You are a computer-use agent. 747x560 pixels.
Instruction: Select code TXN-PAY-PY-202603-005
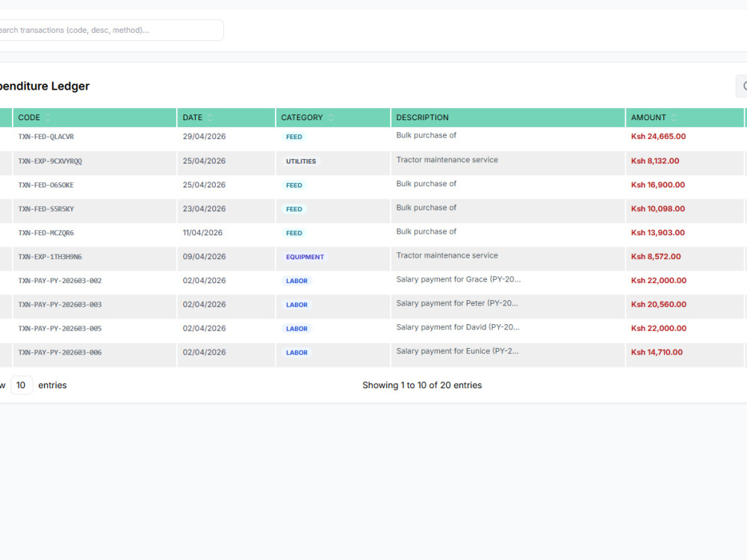tap(60, 329)
